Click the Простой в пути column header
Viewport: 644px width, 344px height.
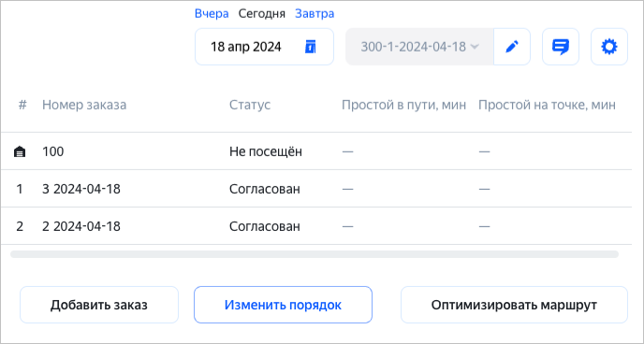pyautogui.click(x=403, y=105)
